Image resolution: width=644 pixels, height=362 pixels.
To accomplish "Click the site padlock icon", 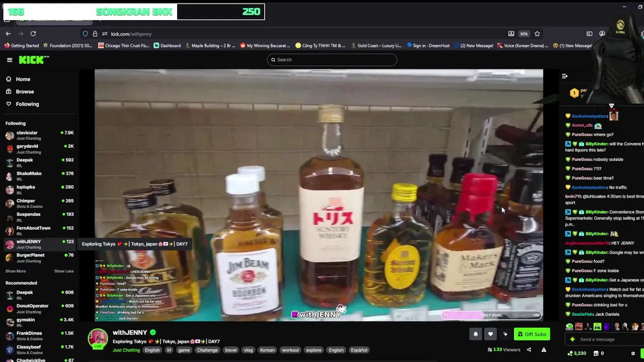I will [x=95, y=34].
